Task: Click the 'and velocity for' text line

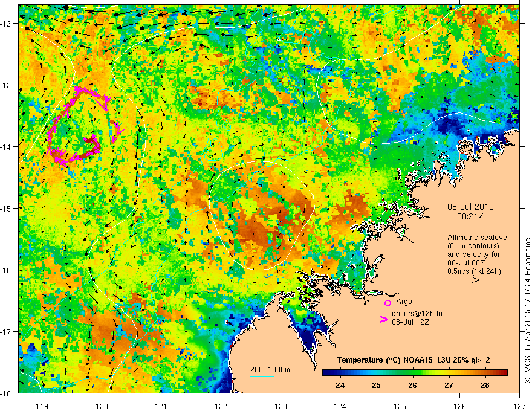Action: [473, 254]
